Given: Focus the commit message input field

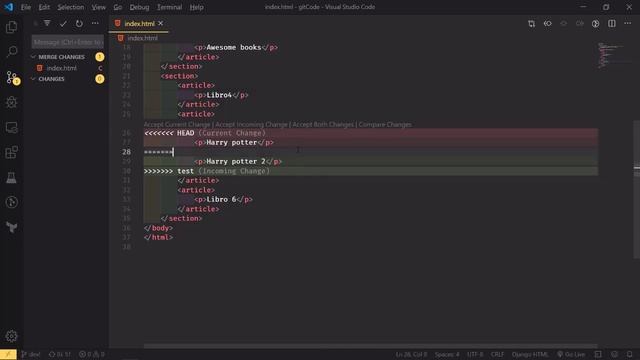Looking at the screenshot, I should [x=68, y=42].
